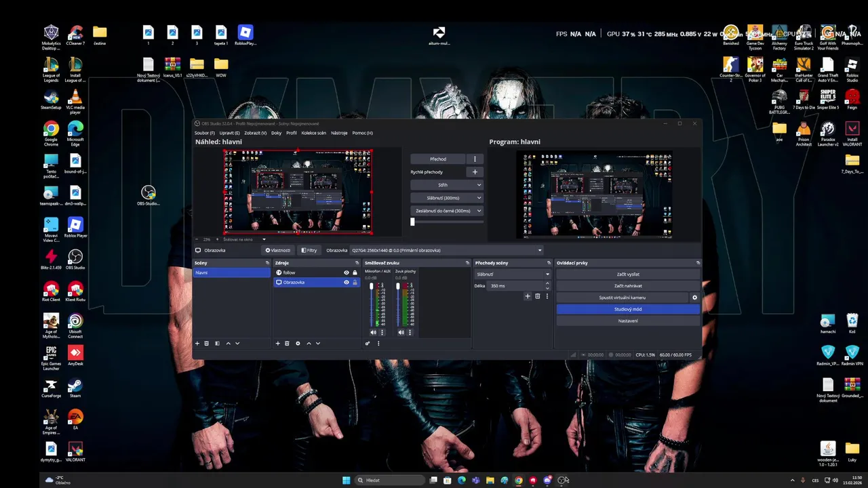The width and height of the screenshot is (868, 488).
Task: Move source down in Zdroje panel
Action: click(x=318, y=343)
